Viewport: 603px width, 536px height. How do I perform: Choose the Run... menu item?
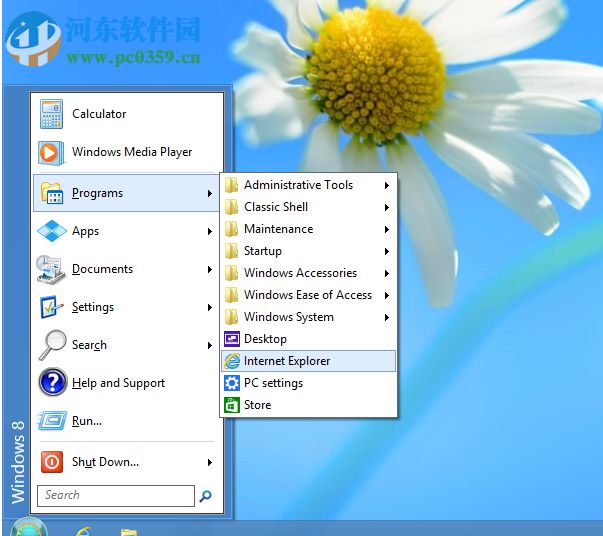click(x=127, y=421)
